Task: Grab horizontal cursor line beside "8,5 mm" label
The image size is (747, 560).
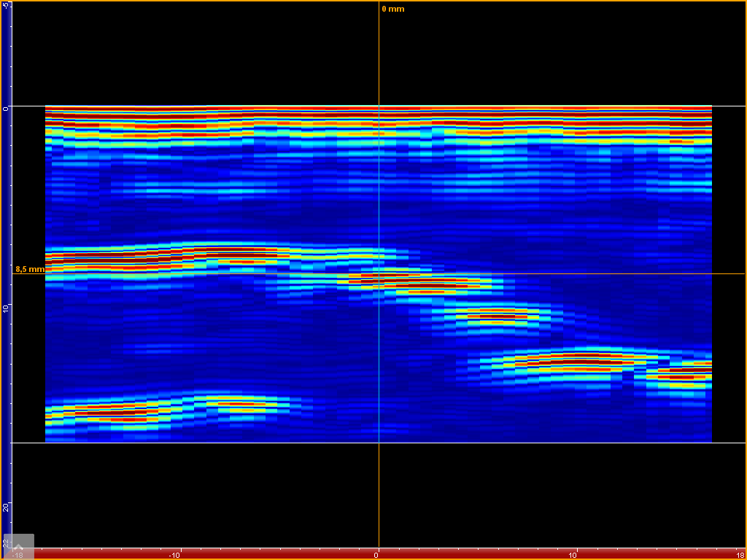Action: point(146,274)
